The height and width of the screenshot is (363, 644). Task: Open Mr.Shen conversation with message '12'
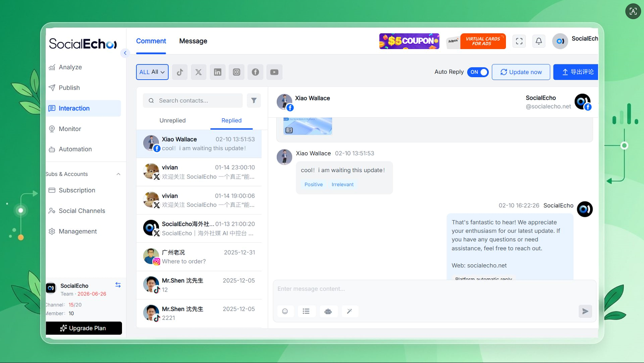(199, 285)
